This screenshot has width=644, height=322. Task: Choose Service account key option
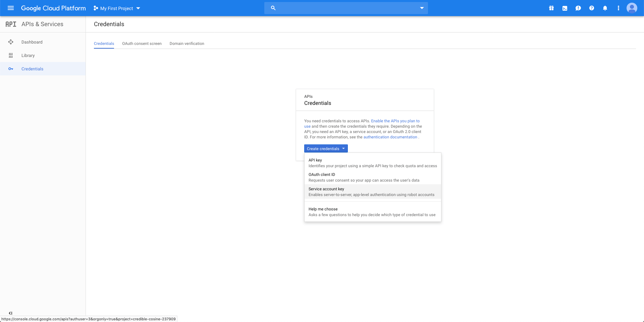click(x=373, y=192)
